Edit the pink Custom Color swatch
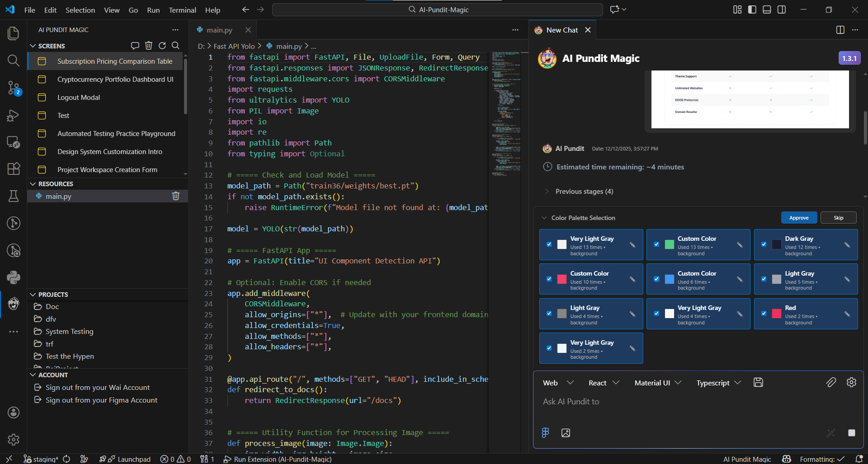Viewport: 868px width, 464px height. [632, 279]
